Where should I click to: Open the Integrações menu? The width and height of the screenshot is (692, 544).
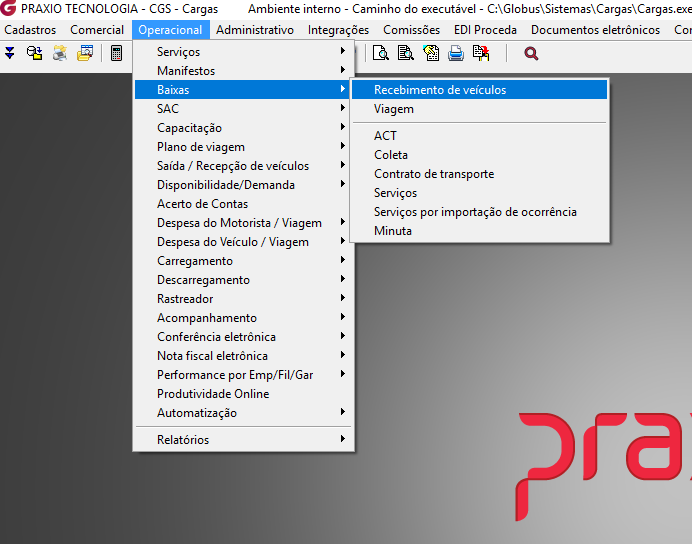pyautogui.click(x=338, y=30)
